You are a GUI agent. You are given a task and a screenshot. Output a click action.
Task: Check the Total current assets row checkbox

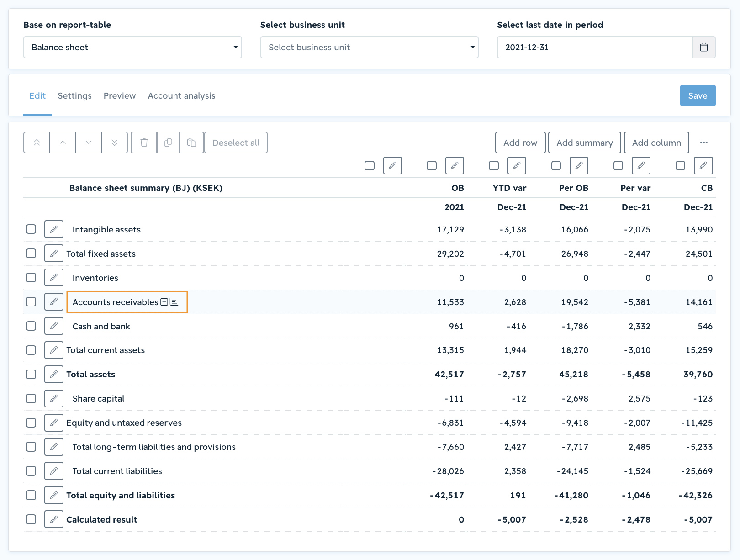coord(31,350)
